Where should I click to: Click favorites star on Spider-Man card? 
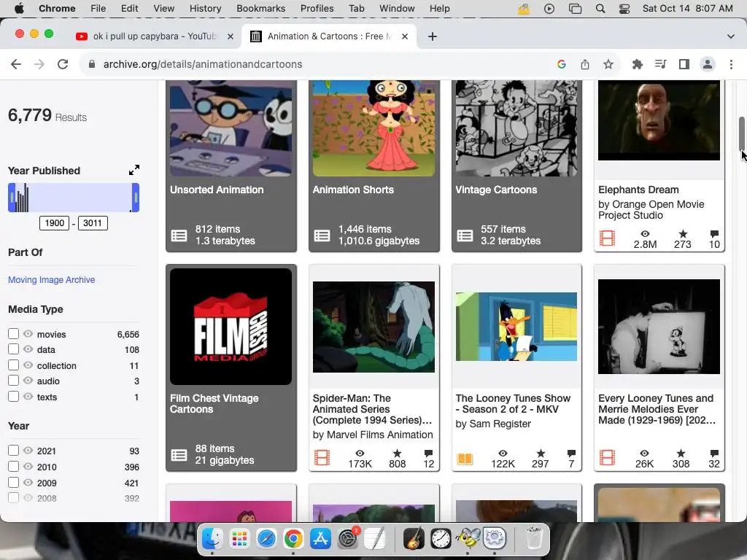[398, 454]
